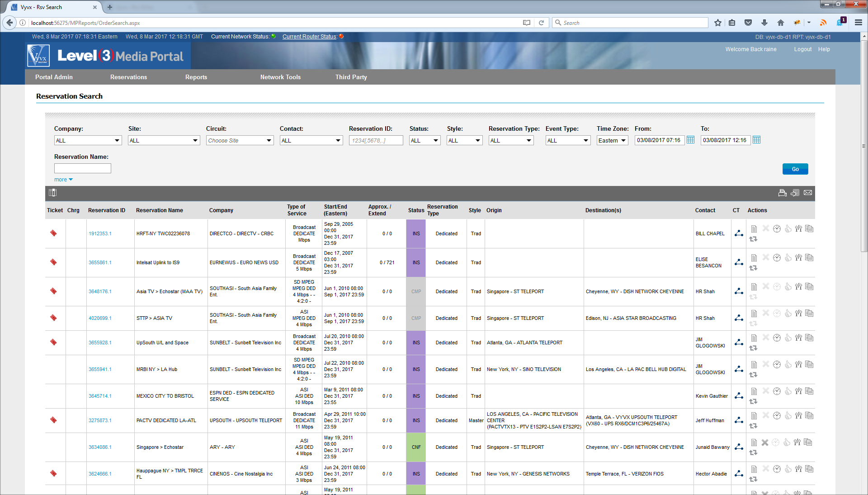The width and height of the screenshot is (868, 495).
Task: Open the Third Party menu
Action: tap(351, 77)
